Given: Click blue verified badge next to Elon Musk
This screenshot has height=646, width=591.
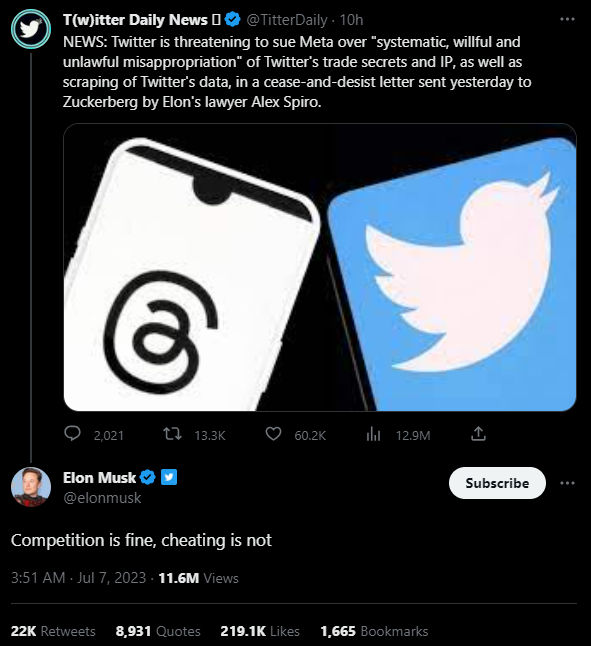Looking at the screenshot, I should pos(147,477).
